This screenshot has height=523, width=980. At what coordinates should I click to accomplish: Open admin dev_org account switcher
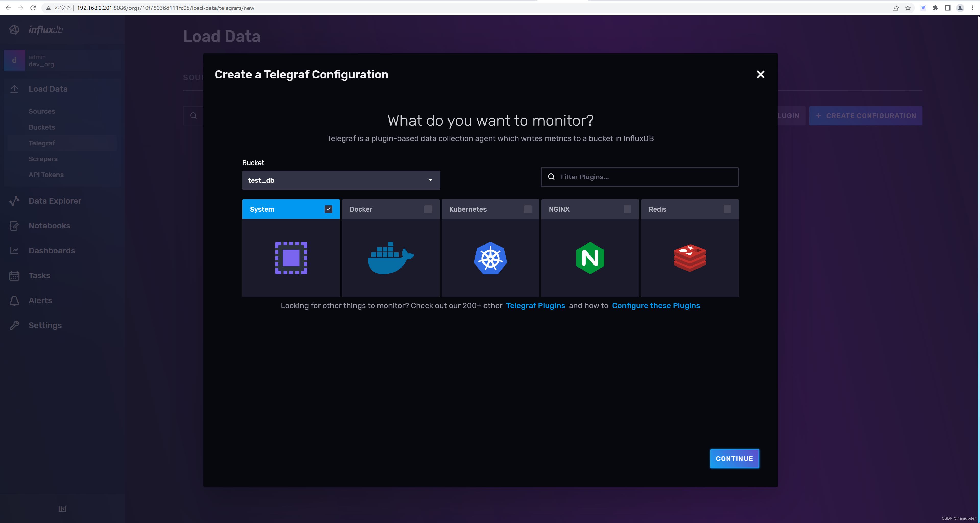[62, 61]
